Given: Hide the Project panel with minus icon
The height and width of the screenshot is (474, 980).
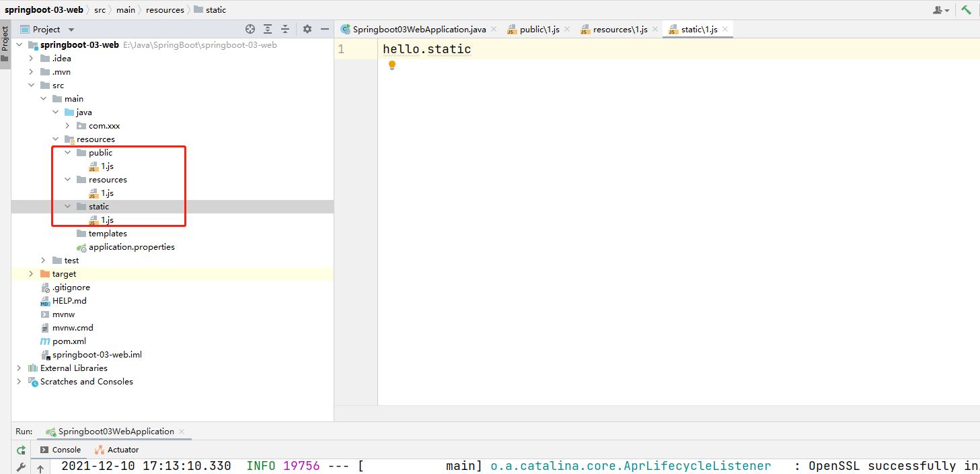Looking at the screenshot, I should coord(325,29).
